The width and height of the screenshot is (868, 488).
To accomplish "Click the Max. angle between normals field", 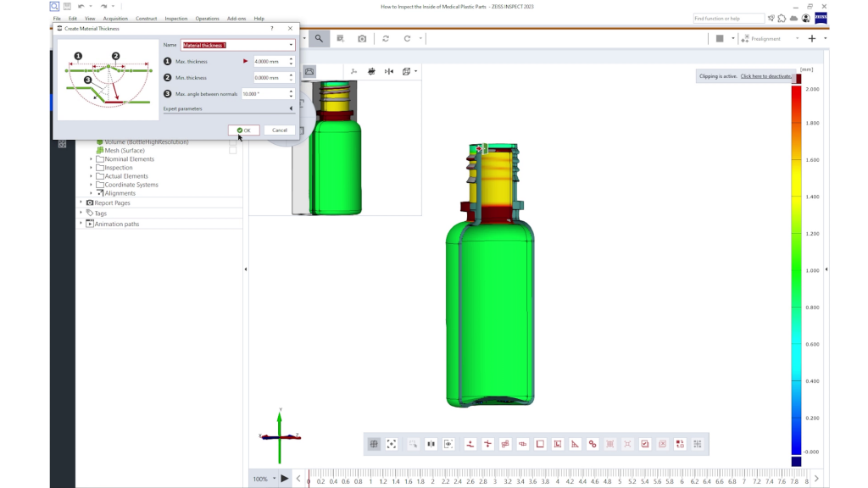I will pos(264,94).
